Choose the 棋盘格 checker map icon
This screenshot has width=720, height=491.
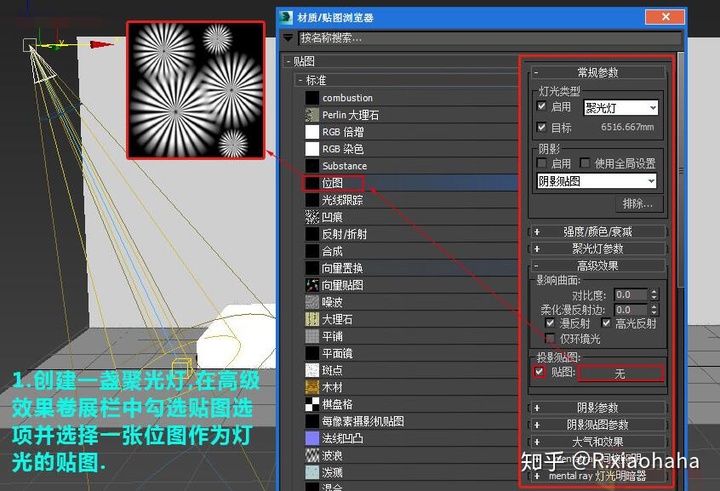(312, 404)
